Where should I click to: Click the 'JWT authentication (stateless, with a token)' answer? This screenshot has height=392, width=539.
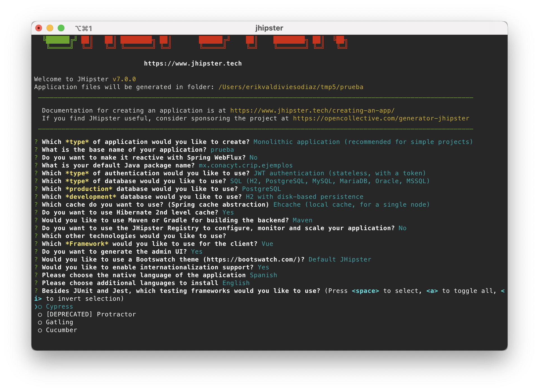tap(340, 173)
